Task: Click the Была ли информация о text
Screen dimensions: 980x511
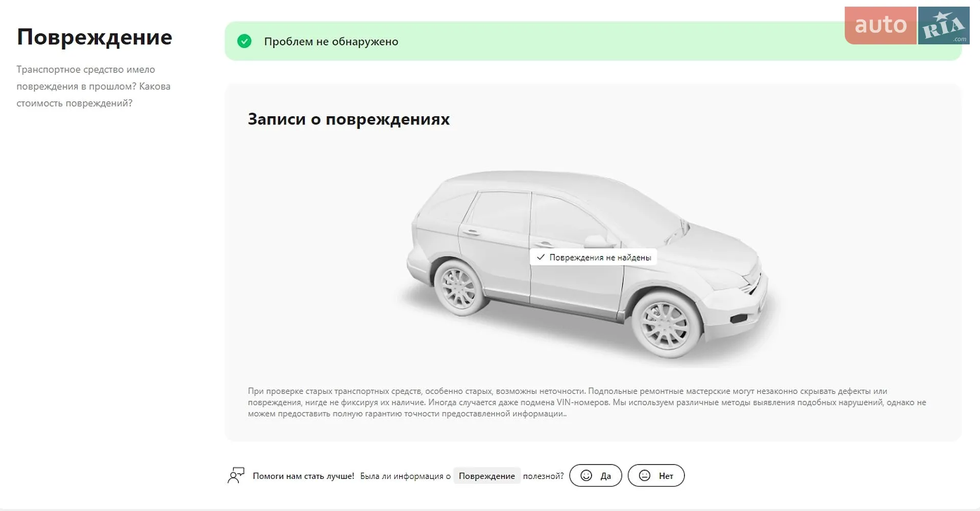Action: (405, 476)
